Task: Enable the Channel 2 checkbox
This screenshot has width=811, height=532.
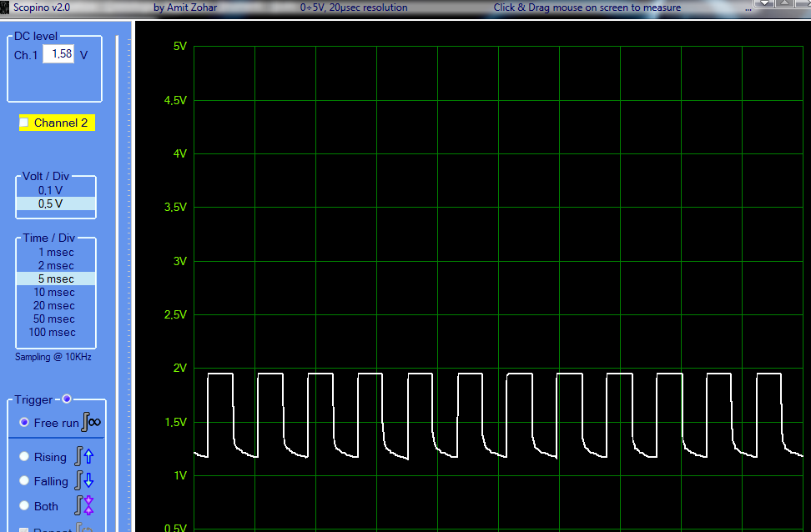Action: 24,123
